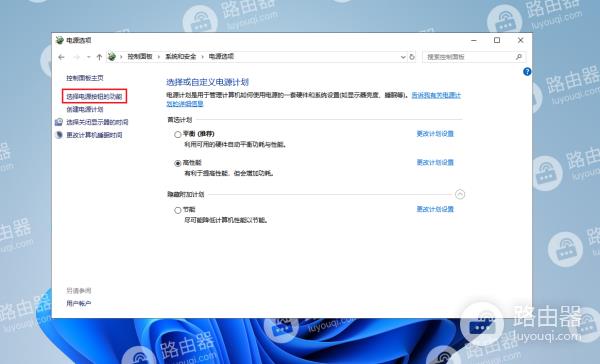Open the address bar history dropdown
The image size is (600, 364).
coord(403,57)
